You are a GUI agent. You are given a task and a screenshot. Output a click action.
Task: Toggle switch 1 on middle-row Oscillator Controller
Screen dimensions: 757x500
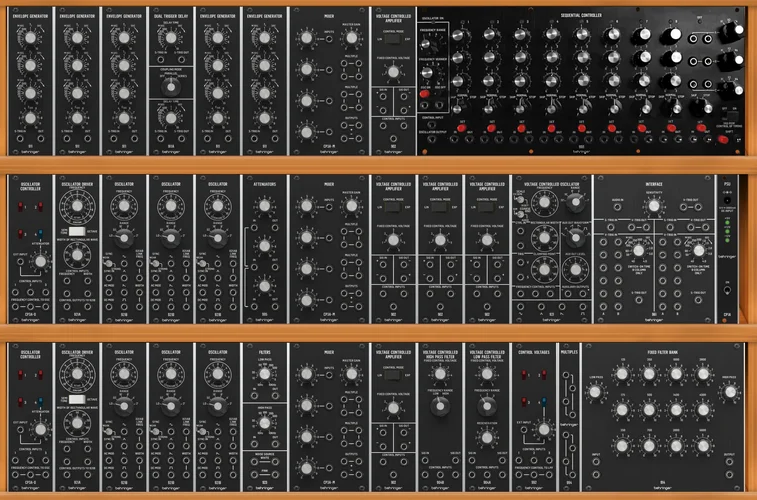(x=21, y=207)
